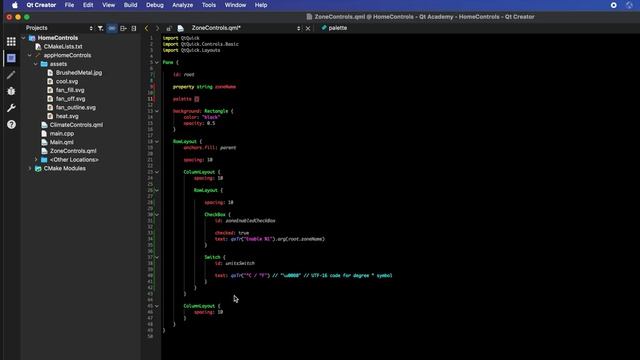Open the Window menu

pos(236,5)
